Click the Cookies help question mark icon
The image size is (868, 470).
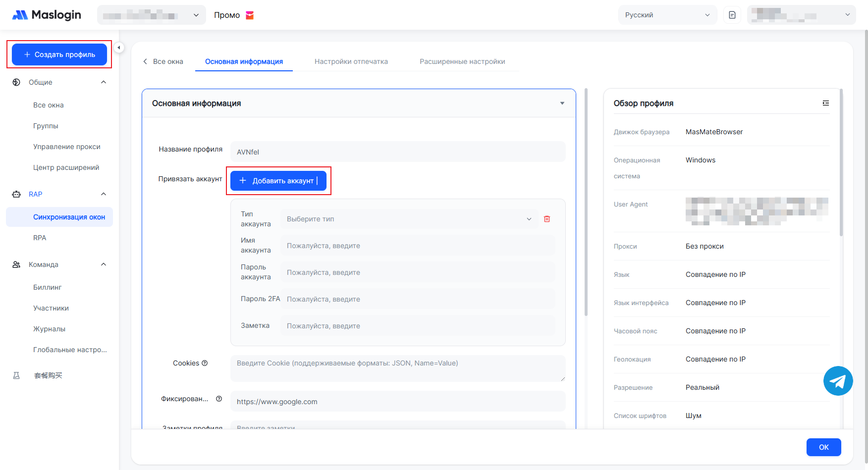tap(205, 363)
